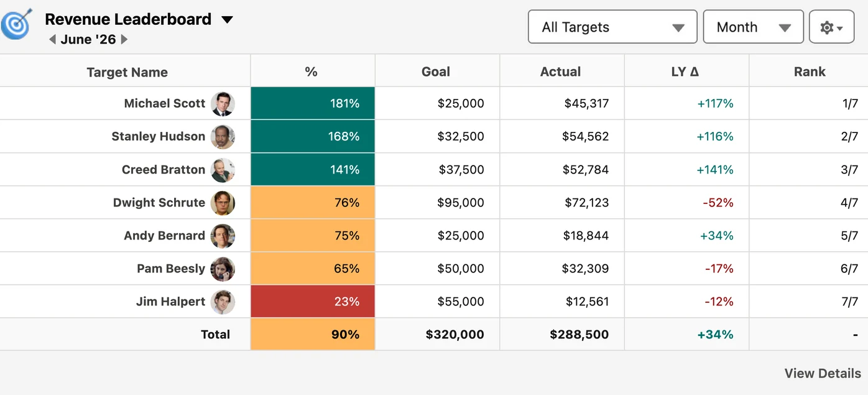The width and height of the screenshot is (868, 395).
Task: Select the Pam Beesly name
Action: pyautogui.click(x=171, y=268)
